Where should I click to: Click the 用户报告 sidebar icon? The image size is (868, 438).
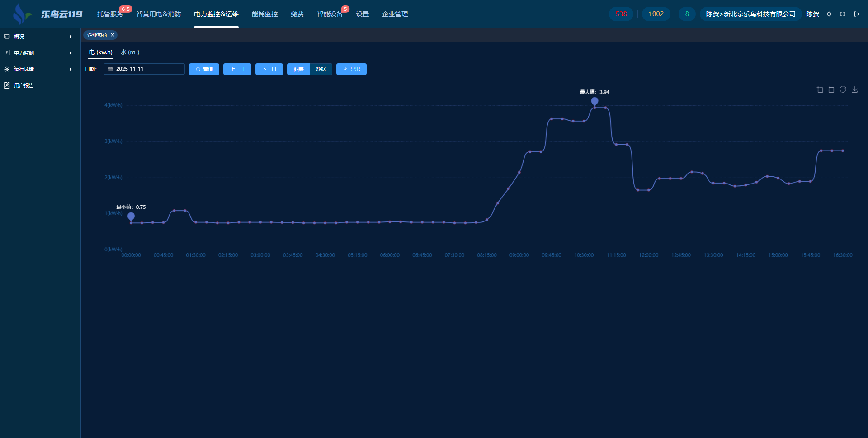7,85
